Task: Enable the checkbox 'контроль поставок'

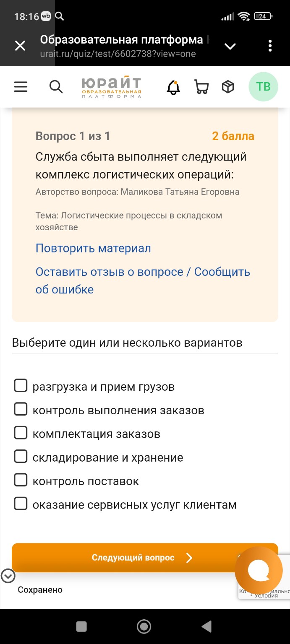Action: pos(20,480)
